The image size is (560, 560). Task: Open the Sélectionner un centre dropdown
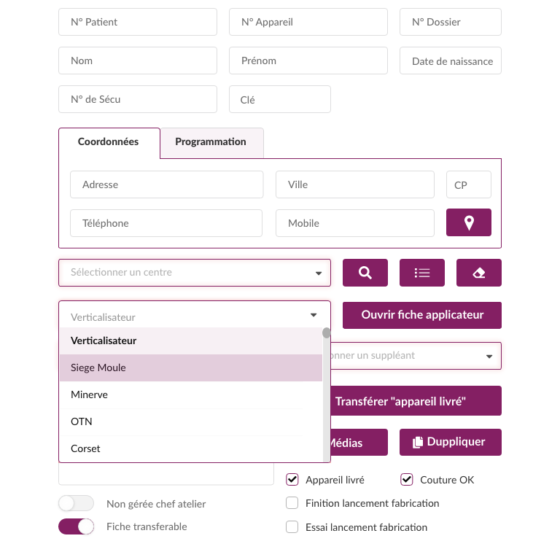[x=195, y=273]
